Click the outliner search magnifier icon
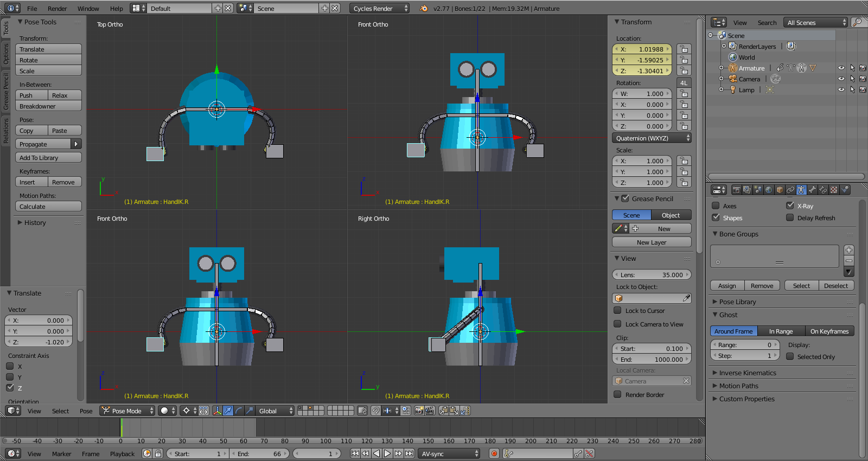868x461 pixels. (x=857, y=22)
